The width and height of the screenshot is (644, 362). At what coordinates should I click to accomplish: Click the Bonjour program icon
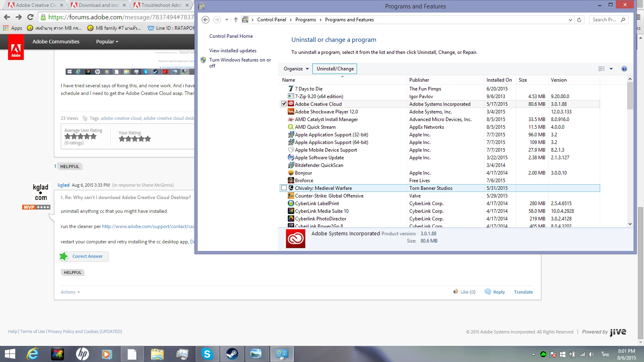pyautogui.click(x=291, y=173)
